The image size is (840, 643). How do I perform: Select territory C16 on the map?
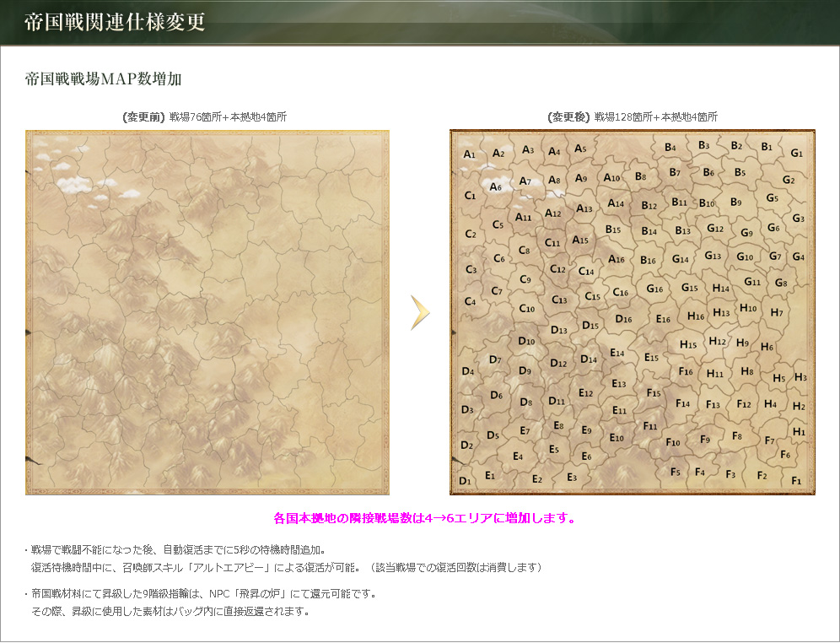tap(621, 292)
